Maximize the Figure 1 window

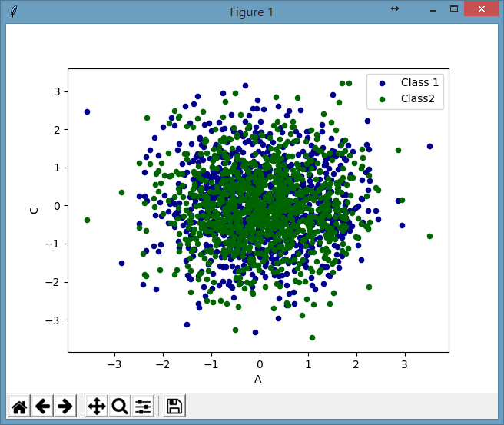[454, 8]
